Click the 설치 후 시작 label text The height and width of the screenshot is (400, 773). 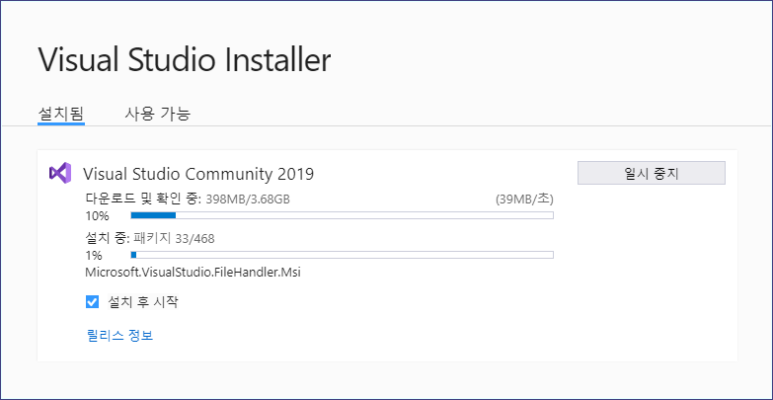point(143,302)
